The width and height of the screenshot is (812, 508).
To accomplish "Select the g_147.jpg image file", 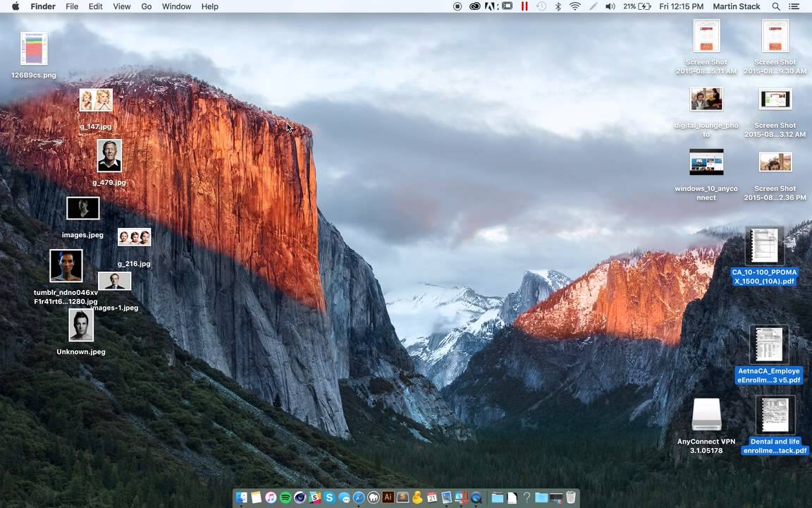I will [96, 100].
